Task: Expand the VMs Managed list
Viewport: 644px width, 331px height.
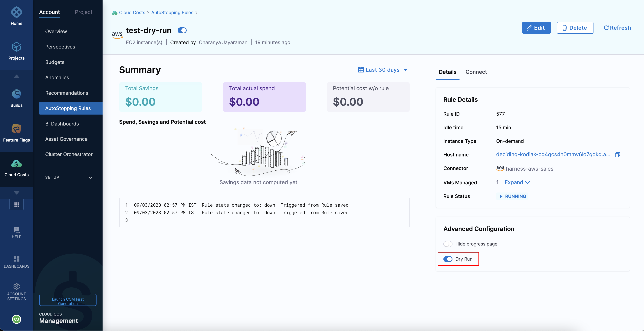Action: [517, 182]
